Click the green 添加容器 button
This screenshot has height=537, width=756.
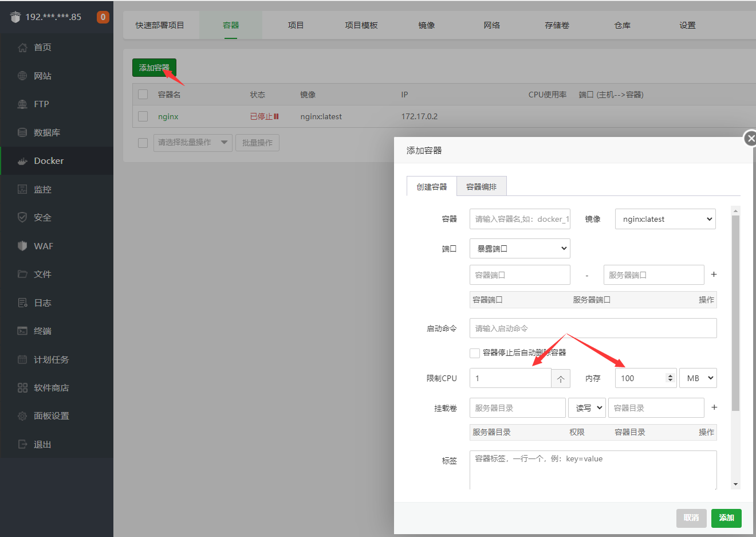[x=155, y=68]
